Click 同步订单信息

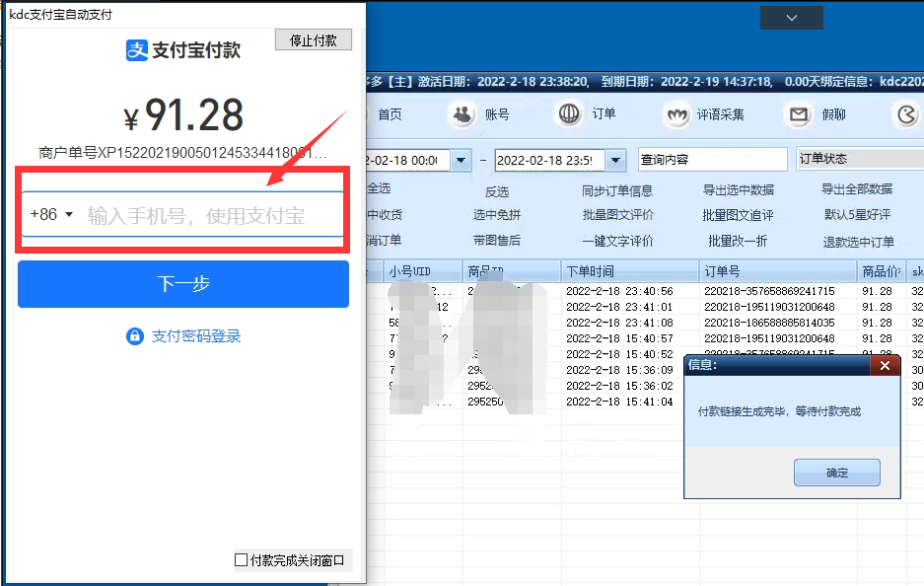point(617,191)
